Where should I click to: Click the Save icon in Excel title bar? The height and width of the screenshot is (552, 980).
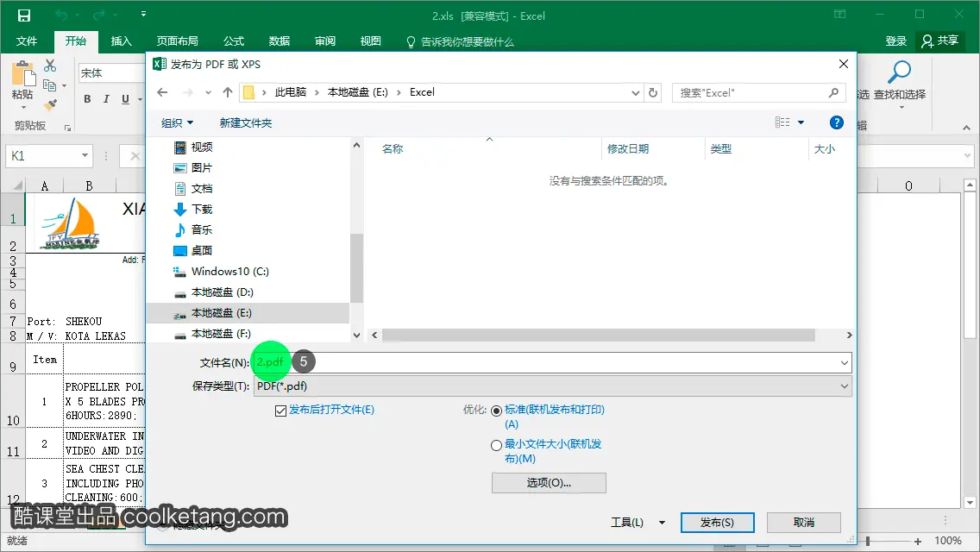pos(24,16)
